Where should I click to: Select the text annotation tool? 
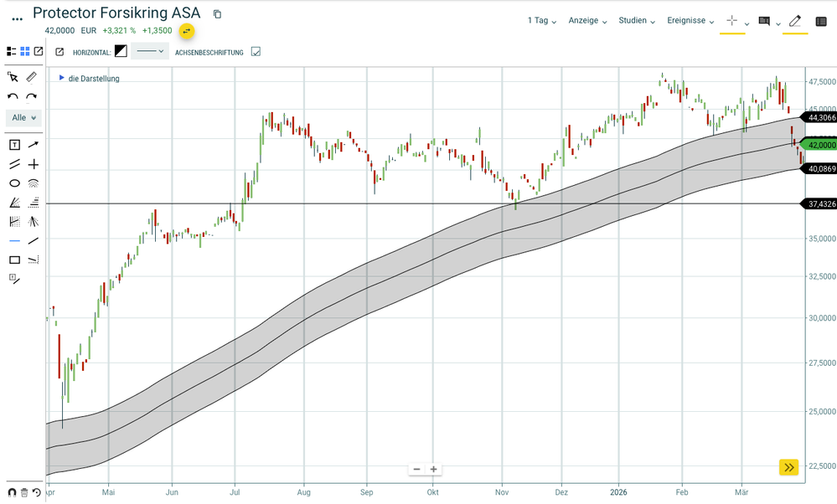click(x=14, y=145)
